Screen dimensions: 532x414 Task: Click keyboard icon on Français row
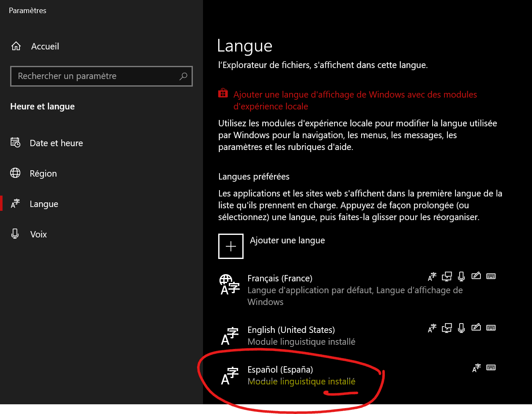click(491, 276)
